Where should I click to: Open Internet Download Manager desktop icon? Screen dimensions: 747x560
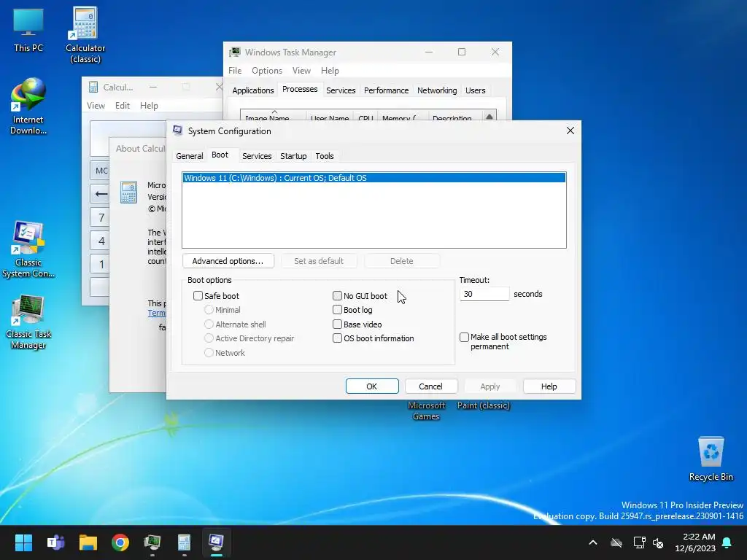tap(28, 106)
